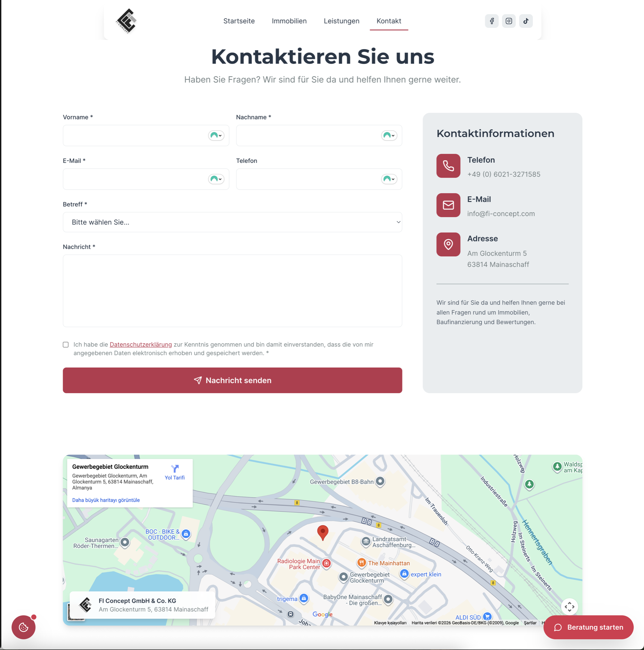
Task: Tick the Datenschutzerklärung consent checkbox
Action: pos(66,345)
